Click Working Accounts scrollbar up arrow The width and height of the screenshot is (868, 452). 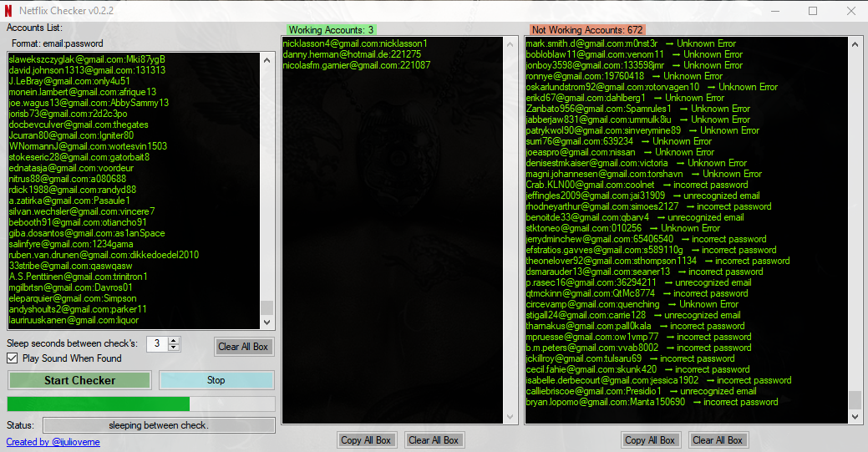(510, 44)
